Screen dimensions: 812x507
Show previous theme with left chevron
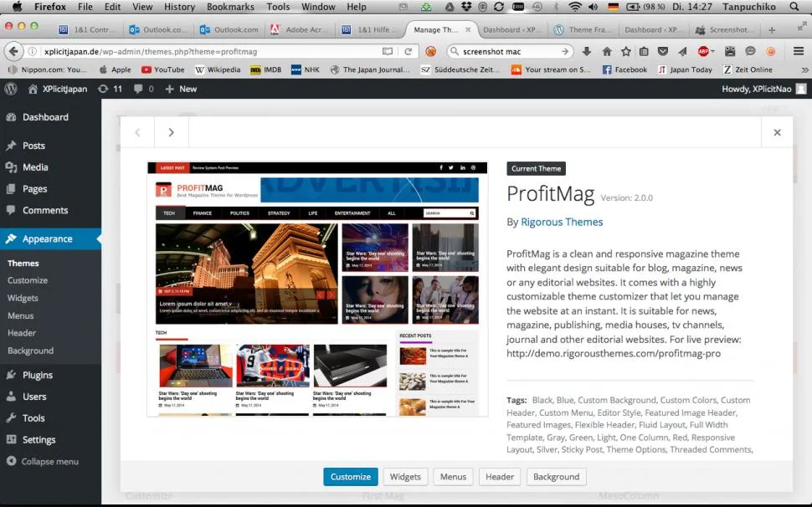point(138,132)
